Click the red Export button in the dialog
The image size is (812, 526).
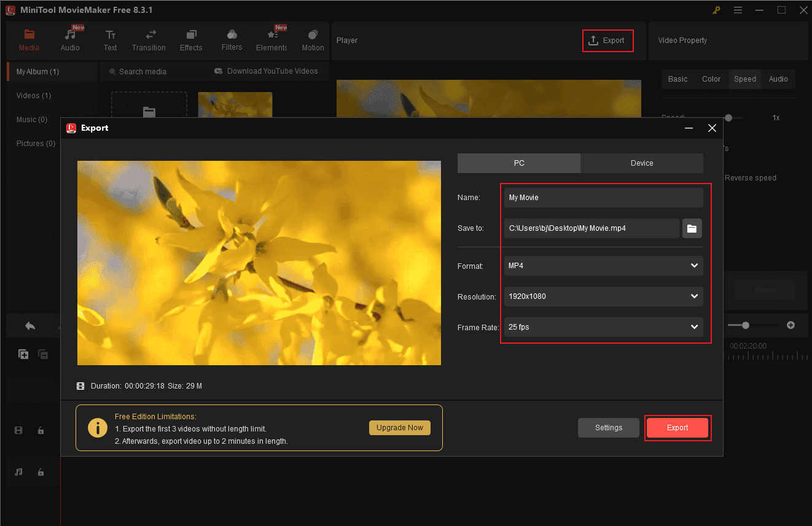pyautogui.click(x=677, y=428)
